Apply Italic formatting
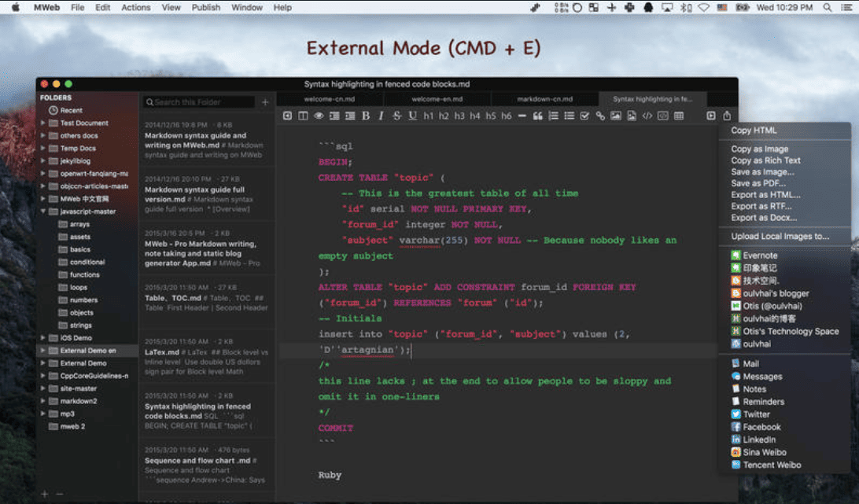859x504 pixels. point(381,116)
